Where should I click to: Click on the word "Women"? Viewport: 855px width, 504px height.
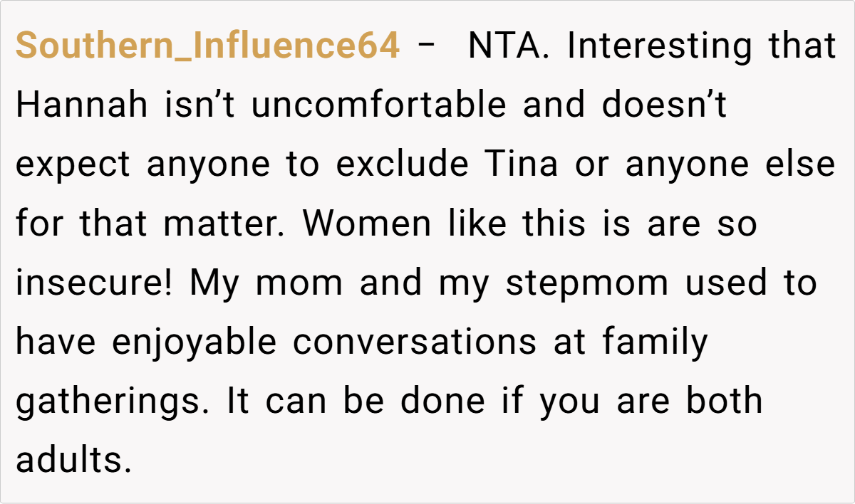[367, 224]
